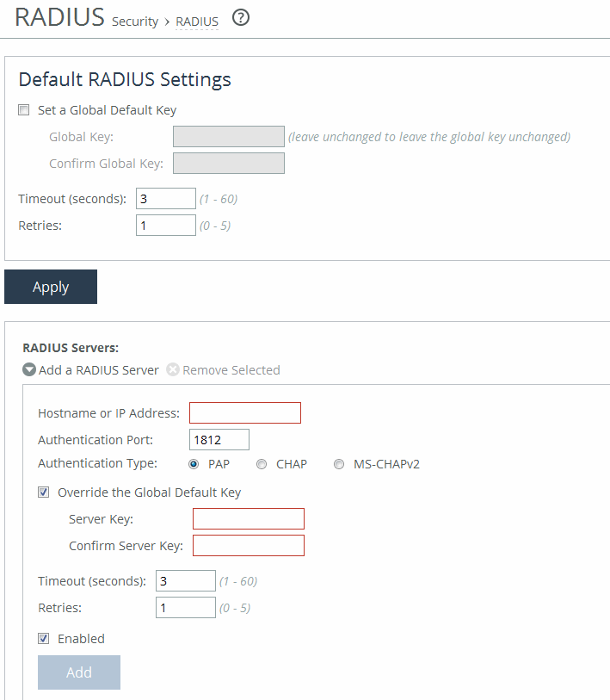Click the default Retries field in Default RADIUS Settings
This screenshot has height=700, width=610.
[x=166, y=226]
